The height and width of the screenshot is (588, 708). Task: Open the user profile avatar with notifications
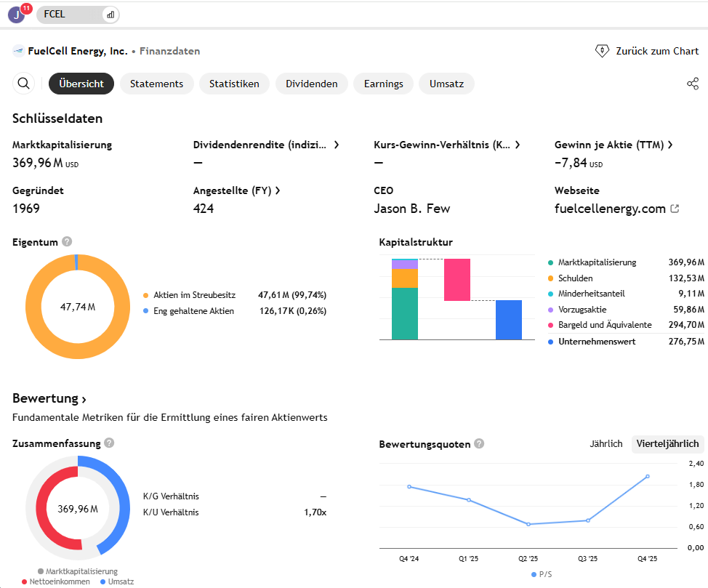[17, 14]
